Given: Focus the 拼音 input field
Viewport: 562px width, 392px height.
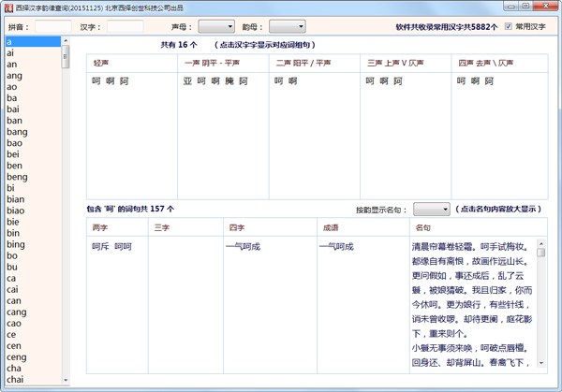Looking at the screenshot, I should click(53, 26).
